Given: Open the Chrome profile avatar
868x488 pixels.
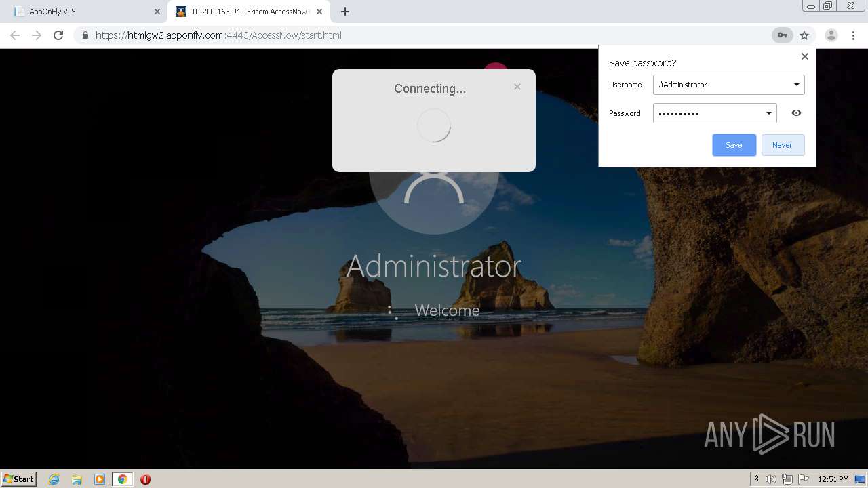Looking at the screenshot, I should click(x=831, y=35).
